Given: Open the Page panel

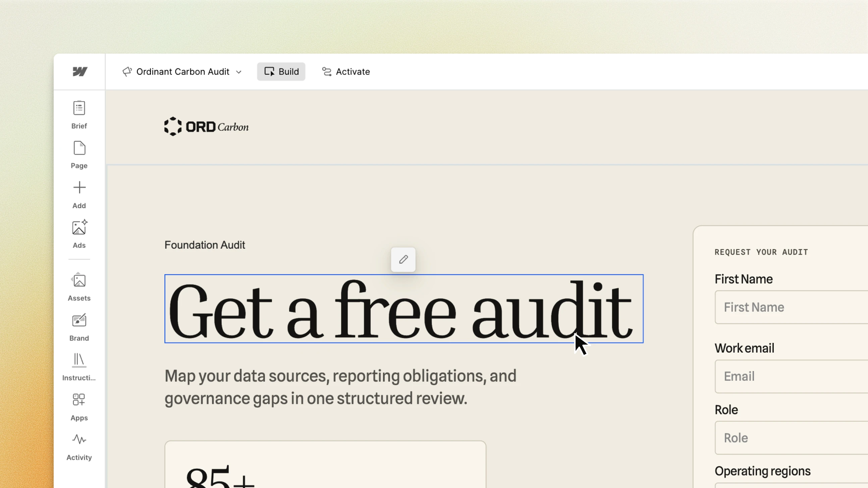Looking at the screenshot, I should pyautogui.click(x=79, y=155).
